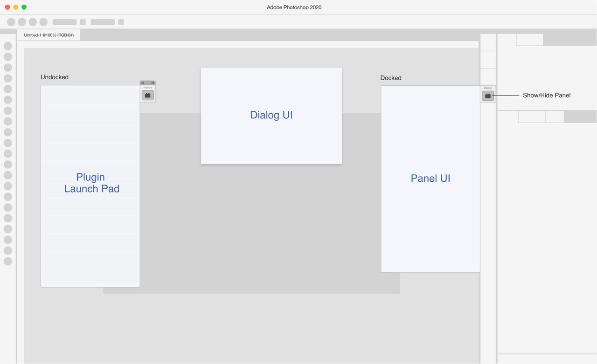This screenshot has width=597, height=364.
Task: Click the Show/Hide Panel label
Action: coord(547,95)
